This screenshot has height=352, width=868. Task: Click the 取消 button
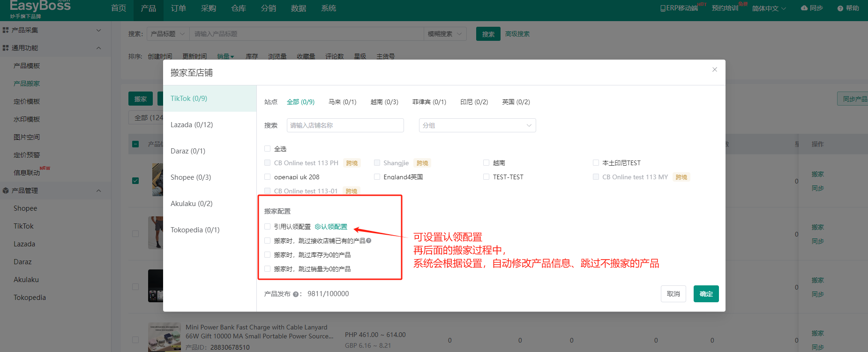point(673,294)
